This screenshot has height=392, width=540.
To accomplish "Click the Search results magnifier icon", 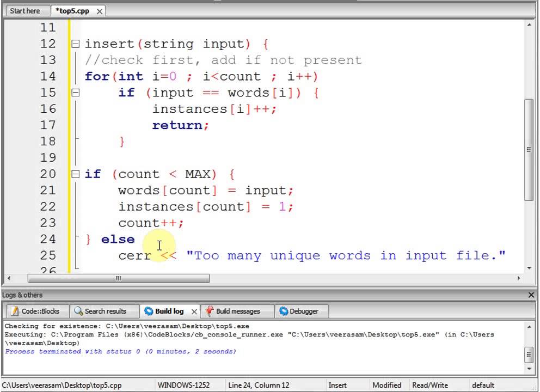I will click(x=78, y=311).
